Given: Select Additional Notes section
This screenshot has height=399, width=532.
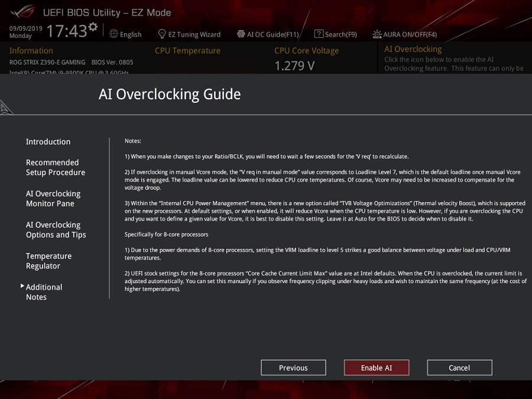Looking at the screenshot, I should click(44, 292).
